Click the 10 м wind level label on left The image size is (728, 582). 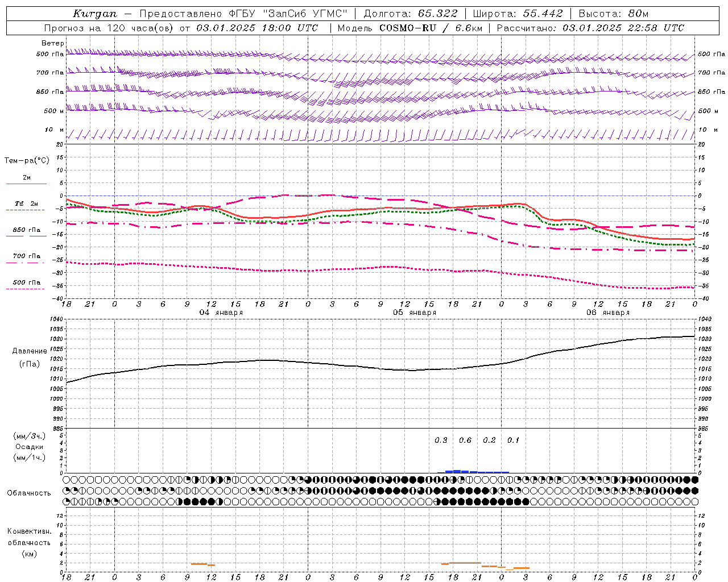pyautogui.click(x=54, y=130)
